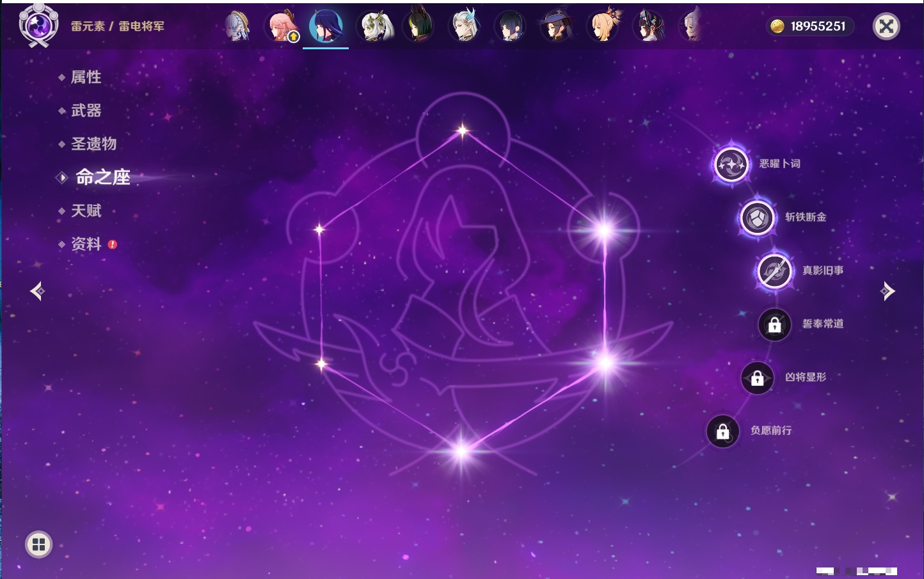
Task: Select the pink-haired Yae Miko avatar
Action: (282, 26)
